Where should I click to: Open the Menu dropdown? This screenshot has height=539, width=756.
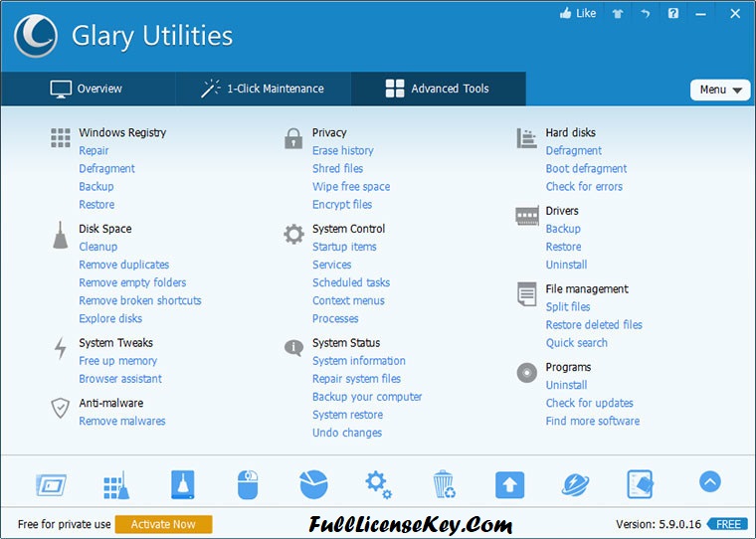(720, 90)
